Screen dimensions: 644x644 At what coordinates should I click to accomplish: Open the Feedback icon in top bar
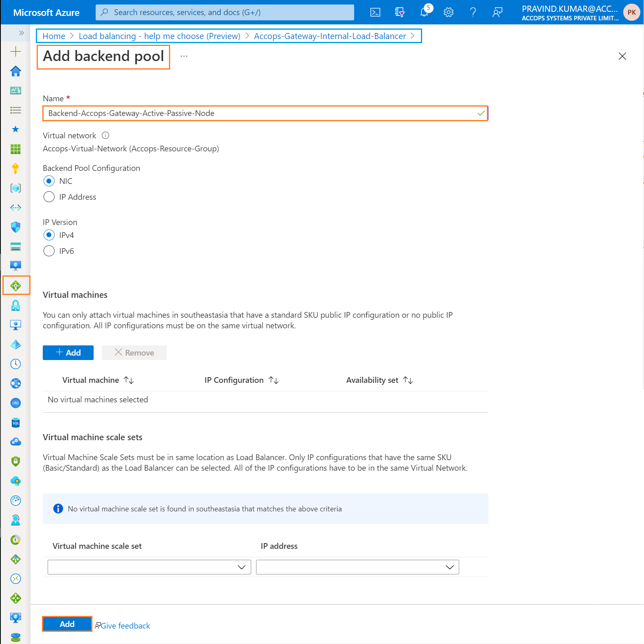click(497, 12)
